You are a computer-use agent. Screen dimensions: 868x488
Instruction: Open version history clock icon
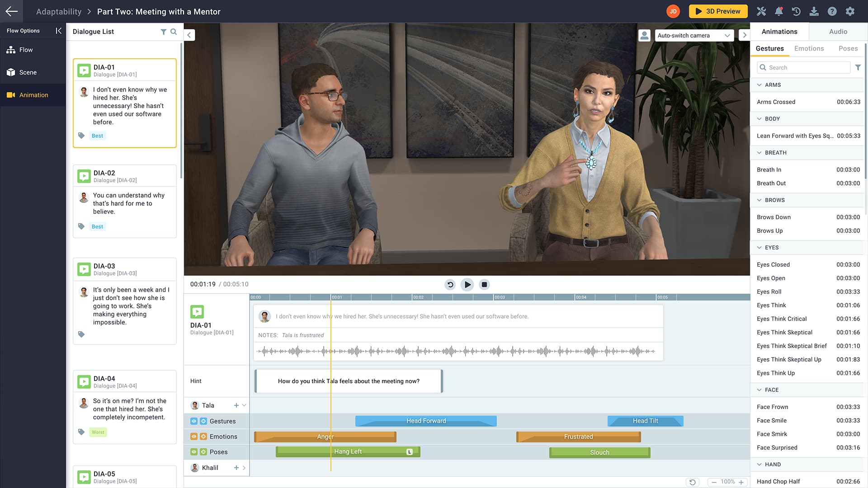[796, 11]
